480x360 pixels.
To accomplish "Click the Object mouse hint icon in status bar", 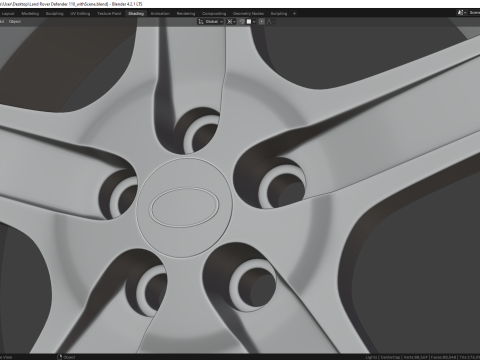I will point(60,357).
